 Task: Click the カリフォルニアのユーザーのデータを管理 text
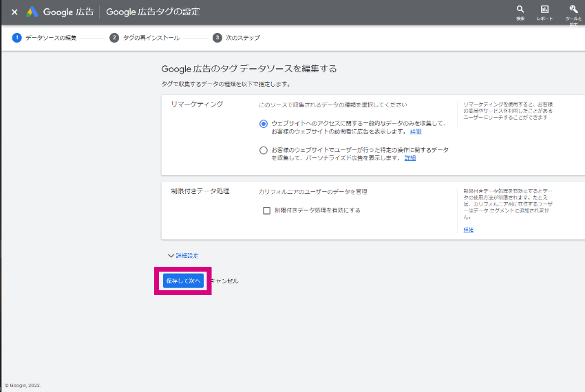[313, 192]
